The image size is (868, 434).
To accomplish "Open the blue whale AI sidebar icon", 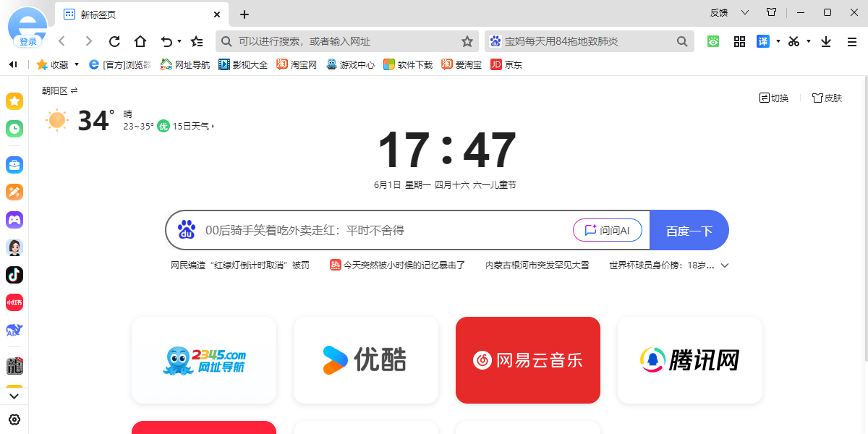I will [x=14, y=330].
